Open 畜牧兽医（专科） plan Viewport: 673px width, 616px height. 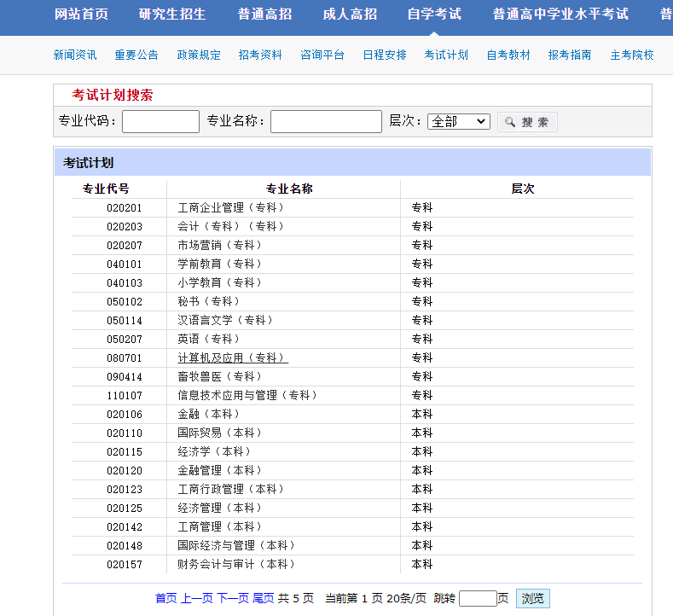[220, 376]
